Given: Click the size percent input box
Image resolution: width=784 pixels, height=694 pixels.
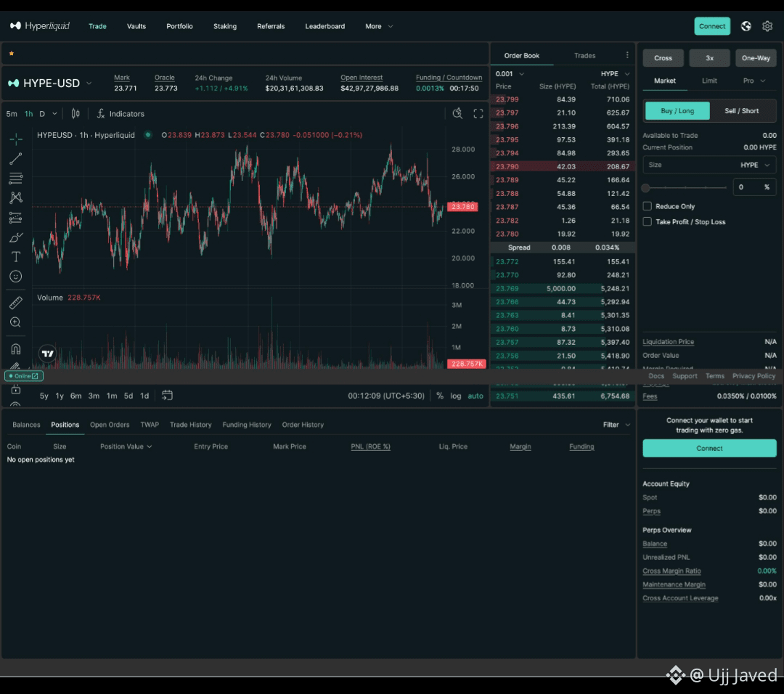Looking at the screenshot, I should click(754, 187).
